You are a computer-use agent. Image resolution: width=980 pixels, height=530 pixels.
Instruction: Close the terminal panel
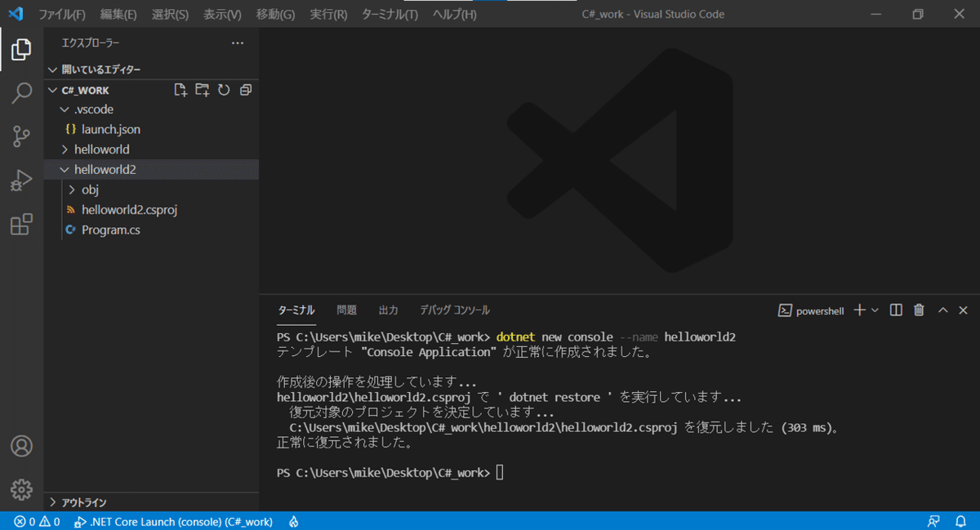click(963, 310)
